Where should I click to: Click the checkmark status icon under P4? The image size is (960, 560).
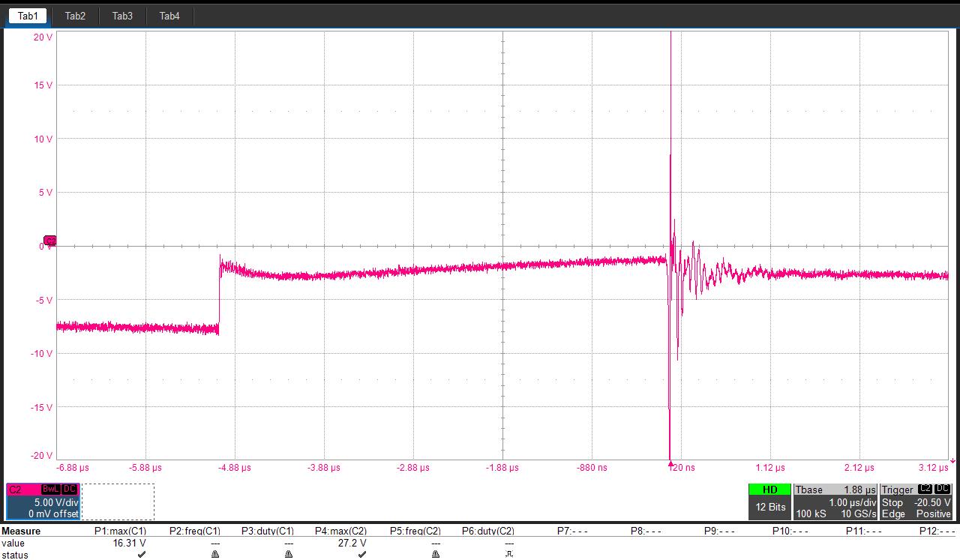click(362, 555)
